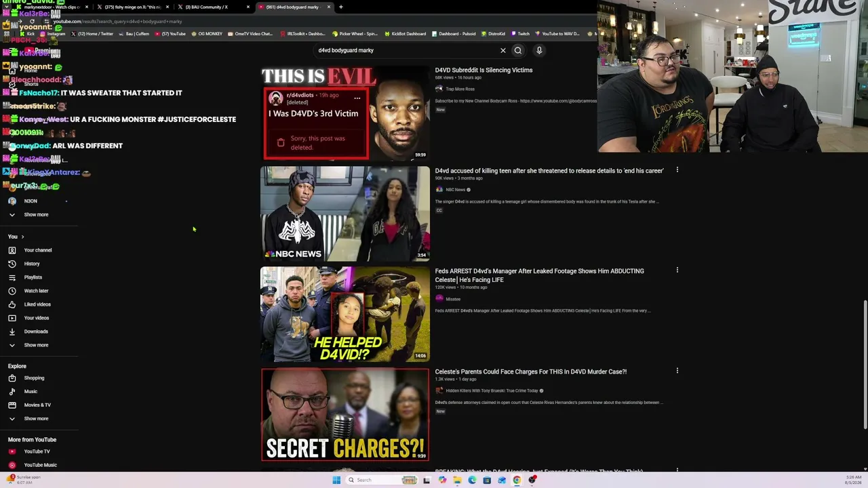
Task: Open the Movies & TV clapperboard icon
Action: coord(12,405)
